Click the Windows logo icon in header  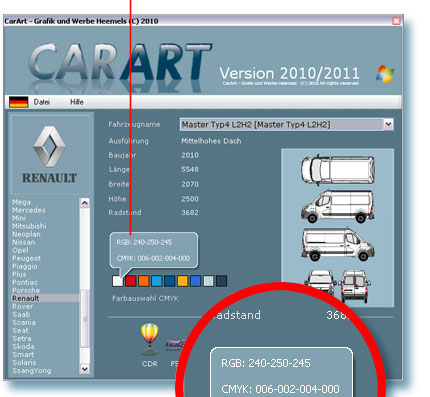click(x=385, y=74)
